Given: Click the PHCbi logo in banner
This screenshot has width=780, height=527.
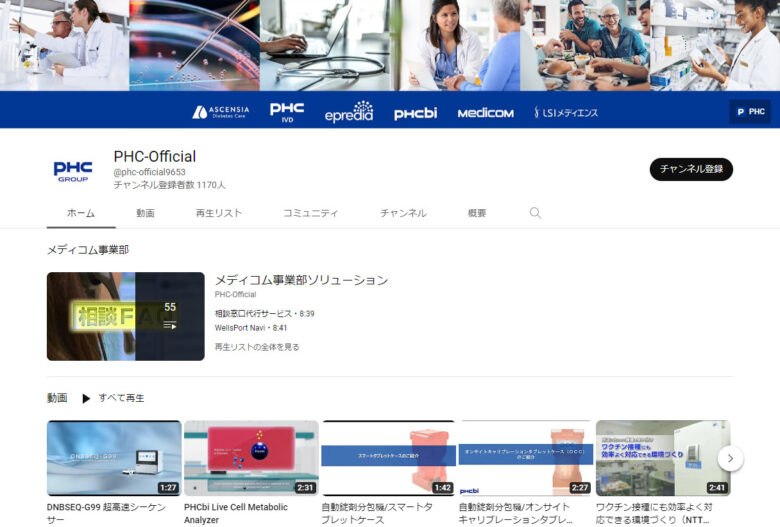Looking at the screenshot, I should [415, 113].
